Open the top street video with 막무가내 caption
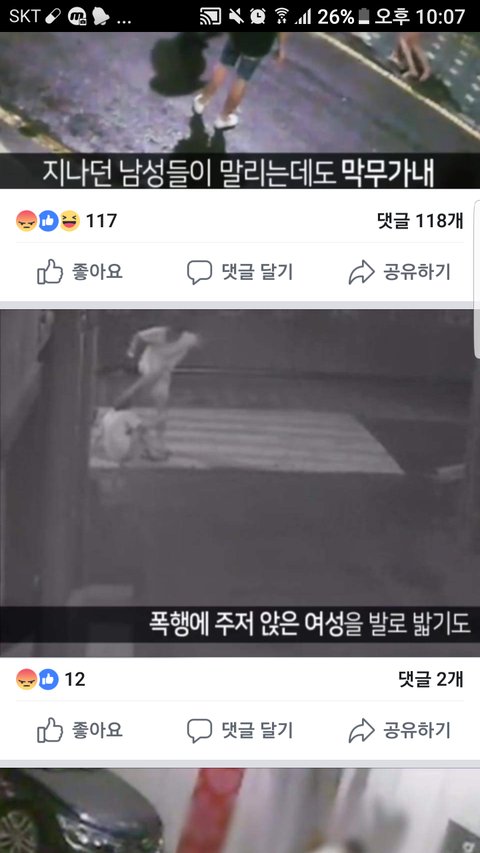The width and height of the screenshot is (480, 853). click(240, 110)
